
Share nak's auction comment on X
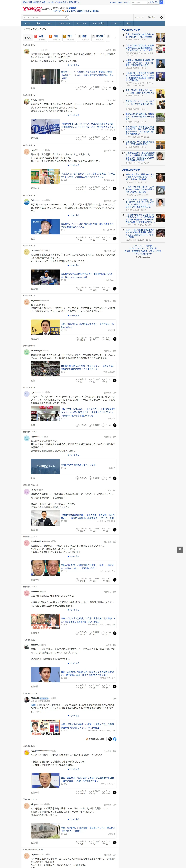pyautogui.click(x=114, y=289)
